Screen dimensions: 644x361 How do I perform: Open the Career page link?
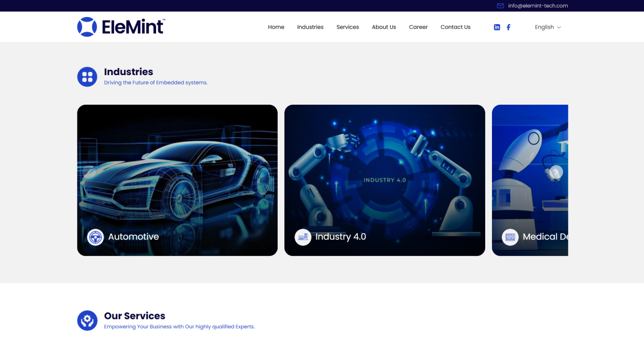click(x=418, y=27)
